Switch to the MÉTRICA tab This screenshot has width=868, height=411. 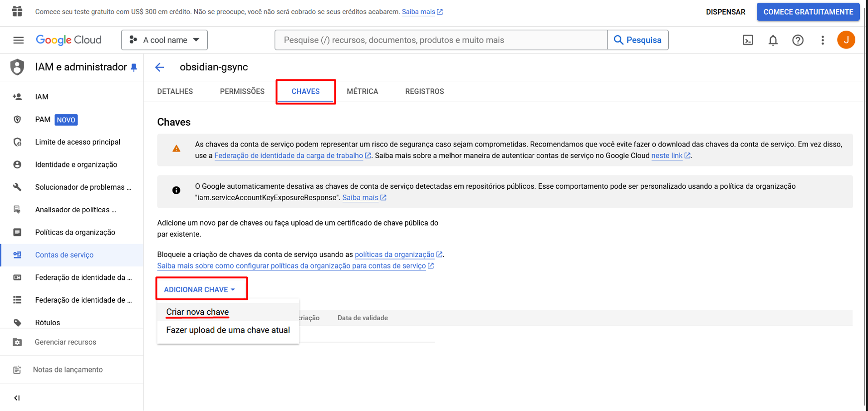click(363, 92)
